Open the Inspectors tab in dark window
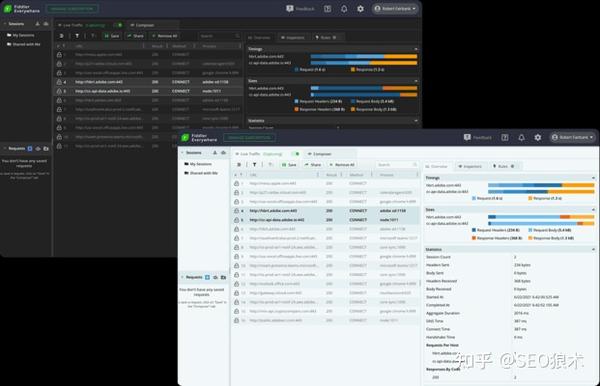Image resolution: width=600 pixels, height=386 pixels. pos(293,37)
